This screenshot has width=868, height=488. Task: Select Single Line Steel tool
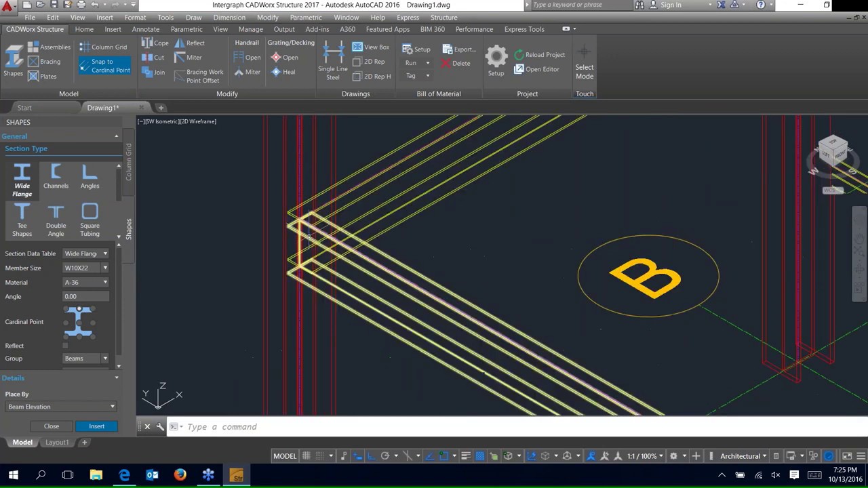332,61
